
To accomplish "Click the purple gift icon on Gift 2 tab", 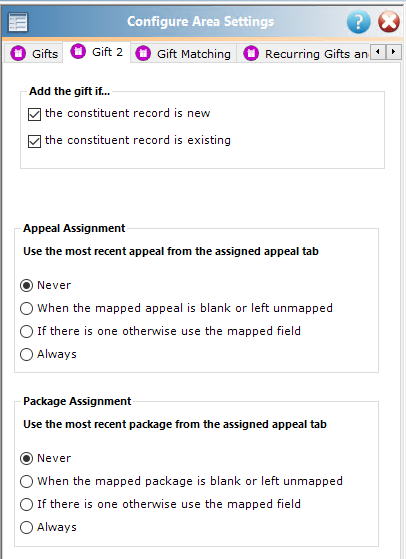I will 78,52.
